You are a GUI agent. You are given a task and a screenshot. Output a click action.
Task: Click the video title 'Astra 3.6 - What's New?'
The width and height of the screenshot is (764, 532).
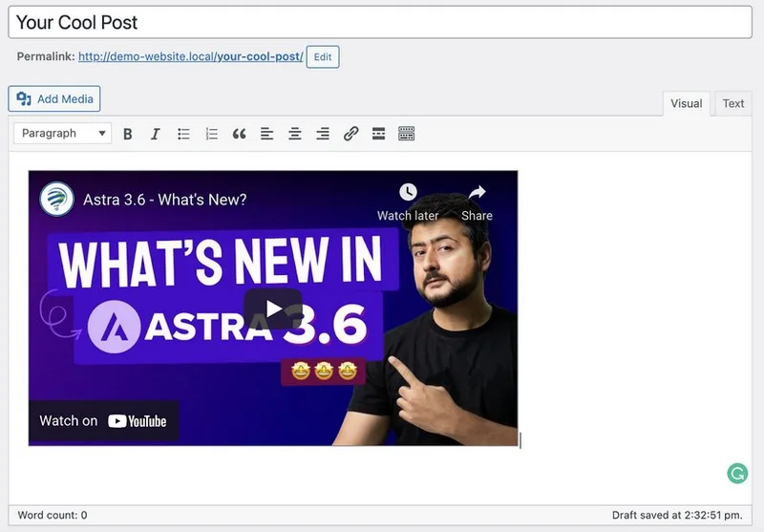click(164, 200)
